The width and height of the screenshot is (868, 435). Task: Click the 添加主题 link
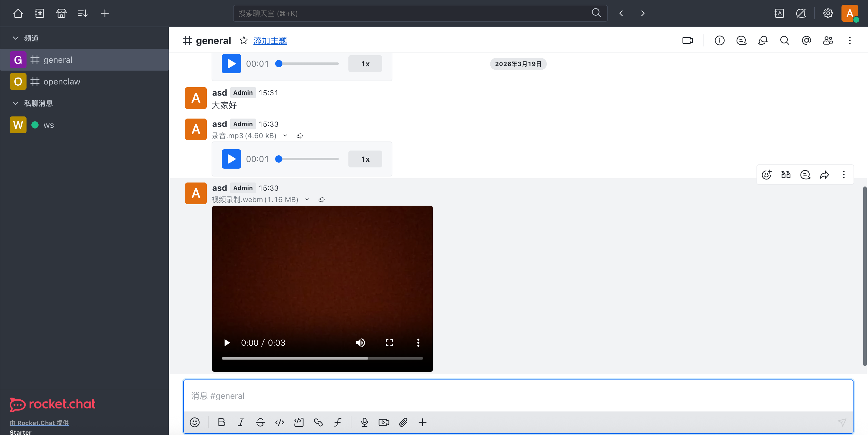point(270,40)
